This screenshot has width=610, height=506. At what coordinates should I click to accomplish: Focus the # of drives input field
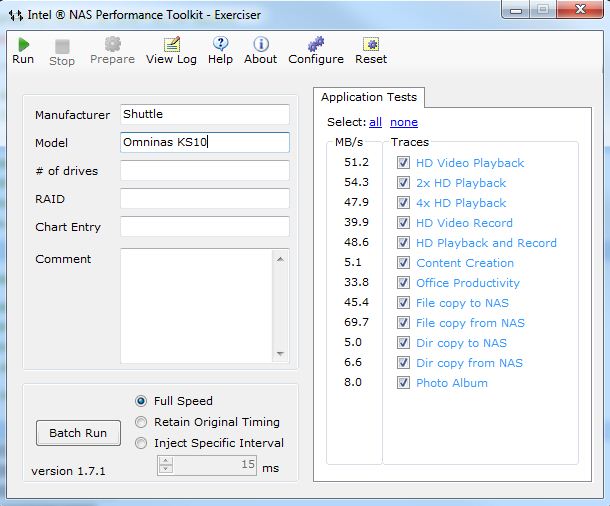point(205,170)
